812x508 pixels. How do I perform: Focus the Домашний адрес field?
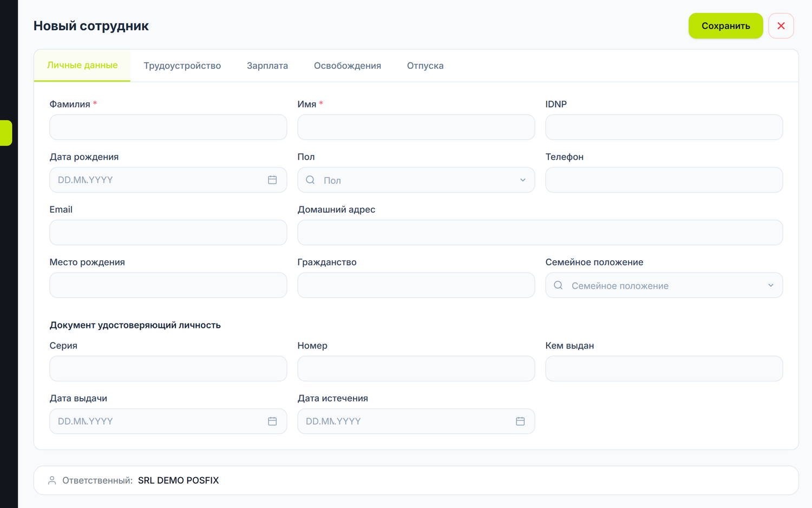pyautogui.click(x=540, y=233)
